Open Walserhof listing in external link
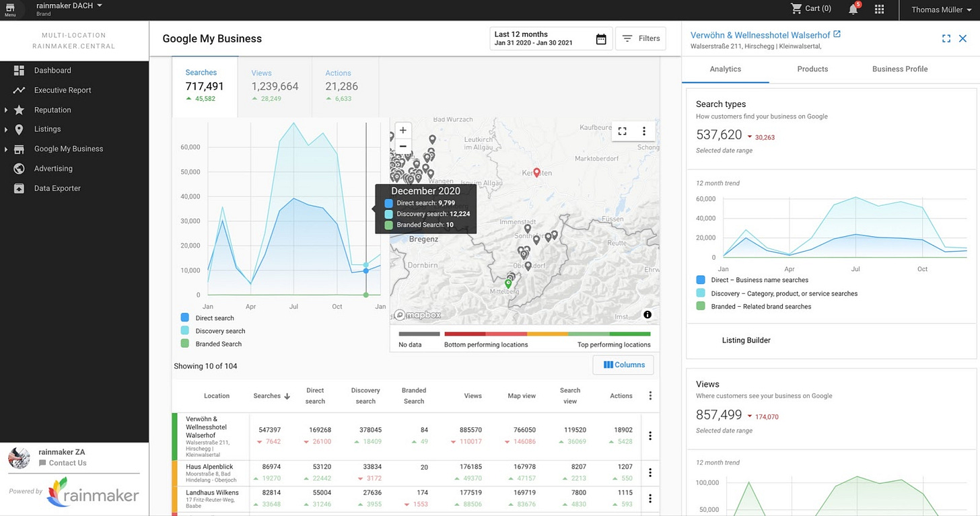980x516 pixels. tap(837, 34)
